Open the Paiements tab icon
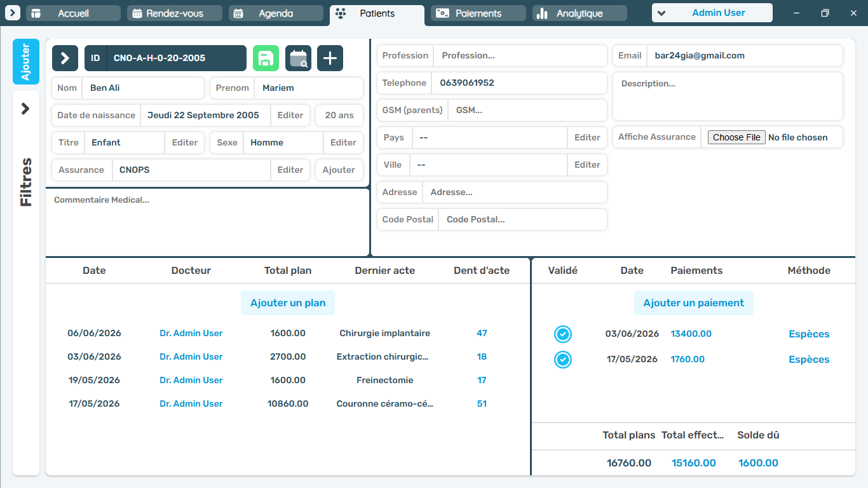Viewport: 868px width, 488px height. pos(443,13)
